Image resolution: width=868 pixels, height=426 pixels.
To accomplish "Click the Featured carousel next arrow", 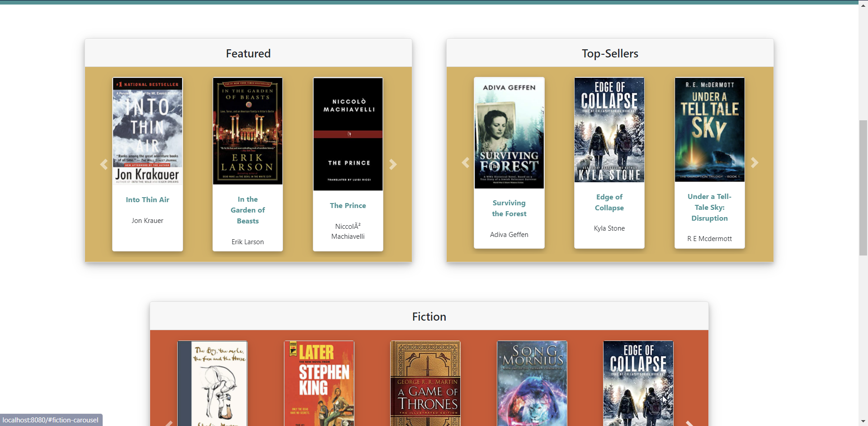I will click(x=393, y=164).
